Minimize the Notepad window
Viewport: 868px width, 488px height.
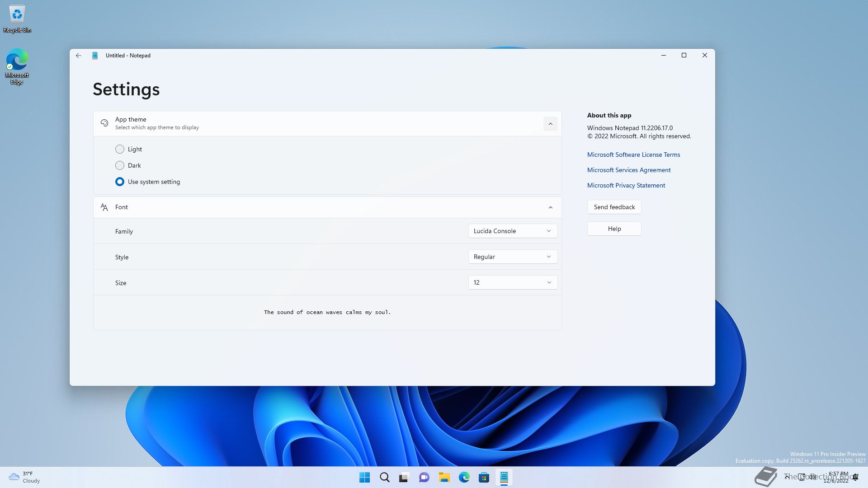coord(663,55)
